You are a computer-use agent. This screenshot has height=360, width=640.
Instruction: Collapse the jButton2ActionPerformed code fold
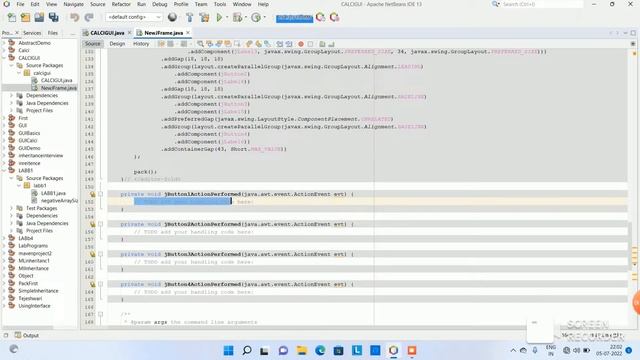coord(100,224)
